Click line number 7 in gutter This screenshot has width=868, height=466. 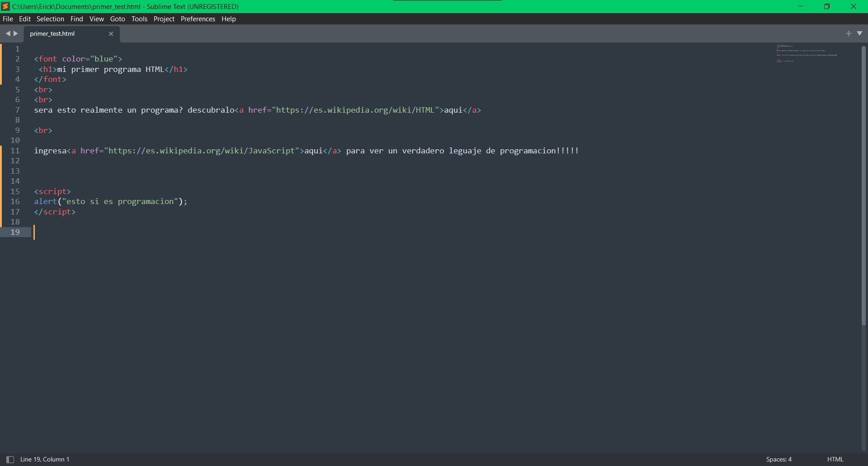(x=18, y=110)
